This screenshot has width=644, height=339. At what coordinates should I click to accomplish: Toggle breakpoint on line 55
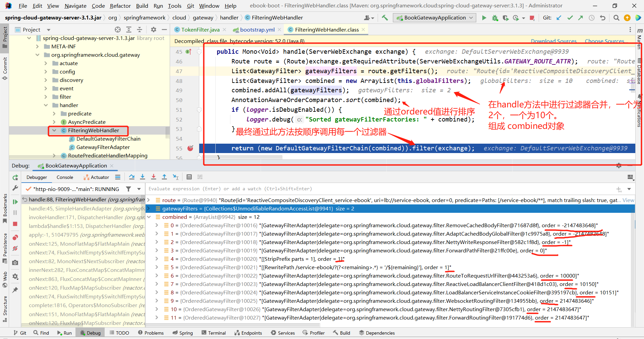[190, 148]
